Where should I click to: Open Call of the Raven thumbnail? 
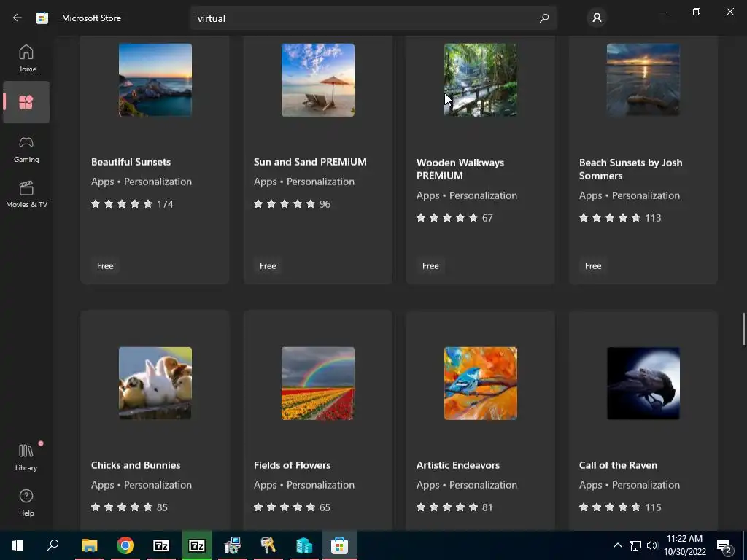pyautogui.click(x=643, y=384)
